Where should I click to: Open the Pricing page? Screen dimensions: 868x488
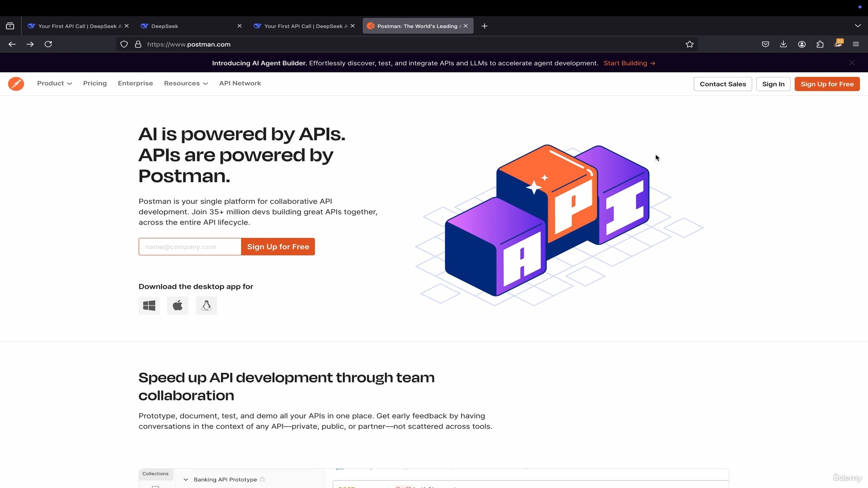point(95,83)
